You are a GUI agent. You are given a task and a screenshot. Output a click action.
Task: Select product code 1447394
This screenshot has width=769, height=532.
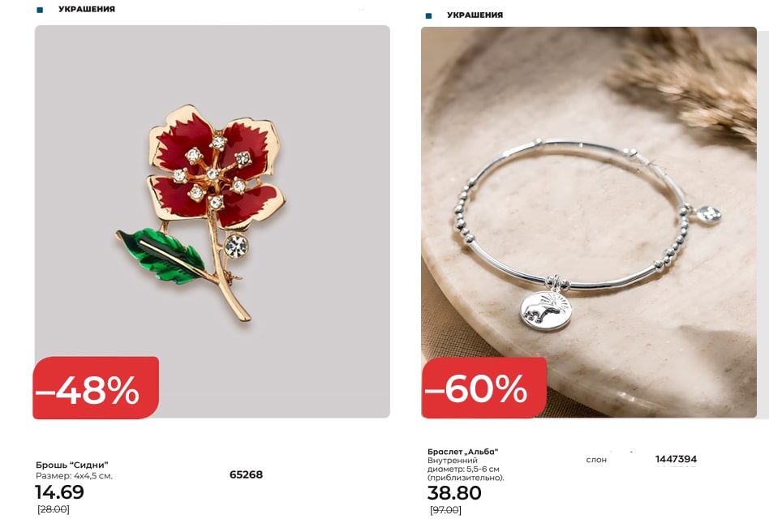click(676, 459)
